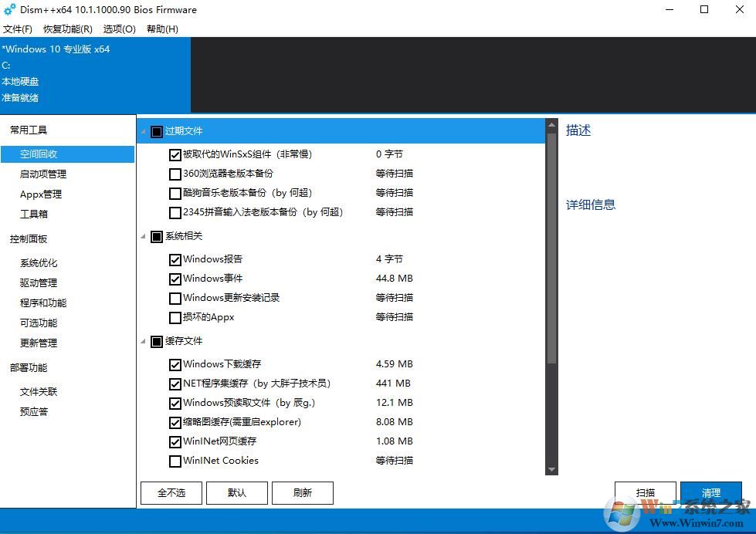This screenshot has width=756, height=534.
Task: Uncheck Windows报告 checkbox
Action: [175, 260]
